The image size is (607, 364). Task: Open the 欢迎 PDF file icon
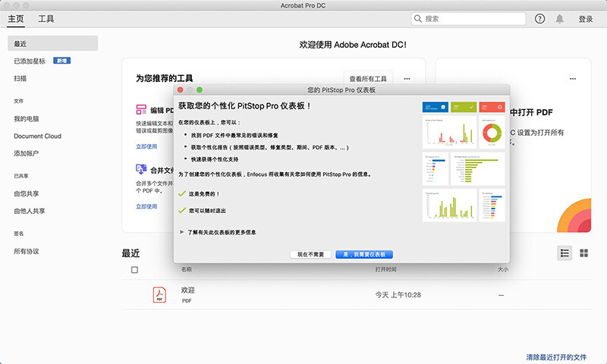click(159, 295)
